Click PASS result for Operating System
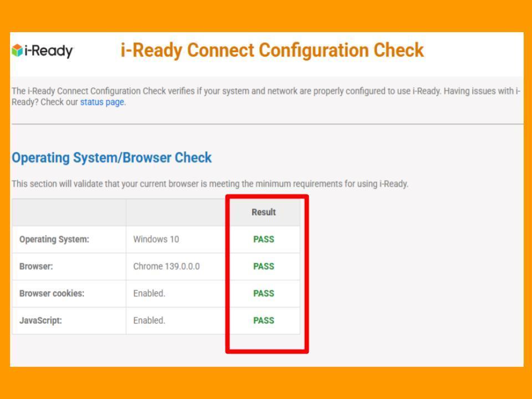Screen dimensions: 532x399 [263, 239]
